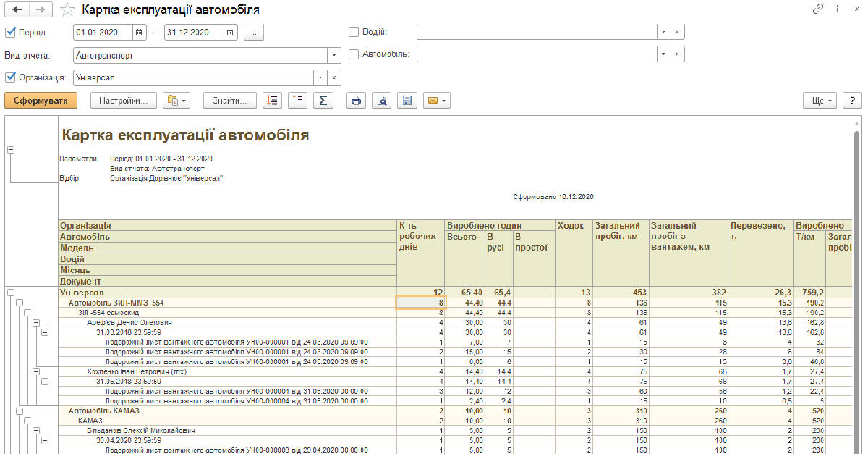
Task: Collapse the Автомобіль ЗИЛ-ММЗ 554 group
Action: pos(20,303)
